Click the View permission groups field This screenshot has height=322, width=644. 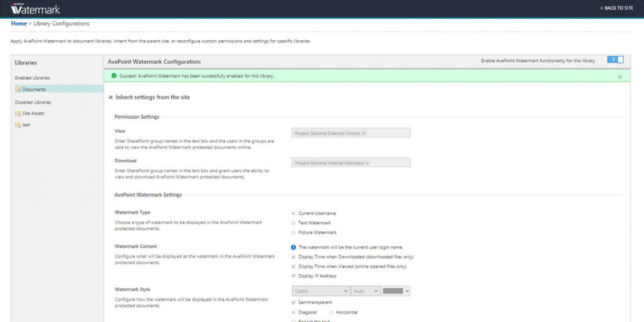[351, 133]
